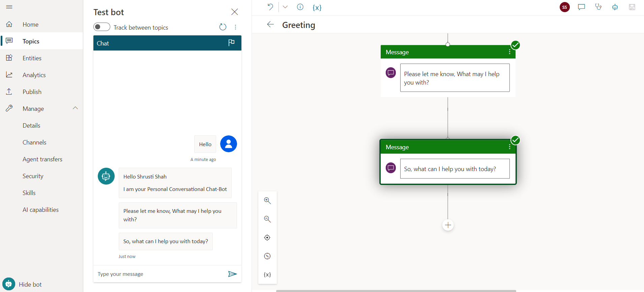Open the hamburger navigation menu

9,7
